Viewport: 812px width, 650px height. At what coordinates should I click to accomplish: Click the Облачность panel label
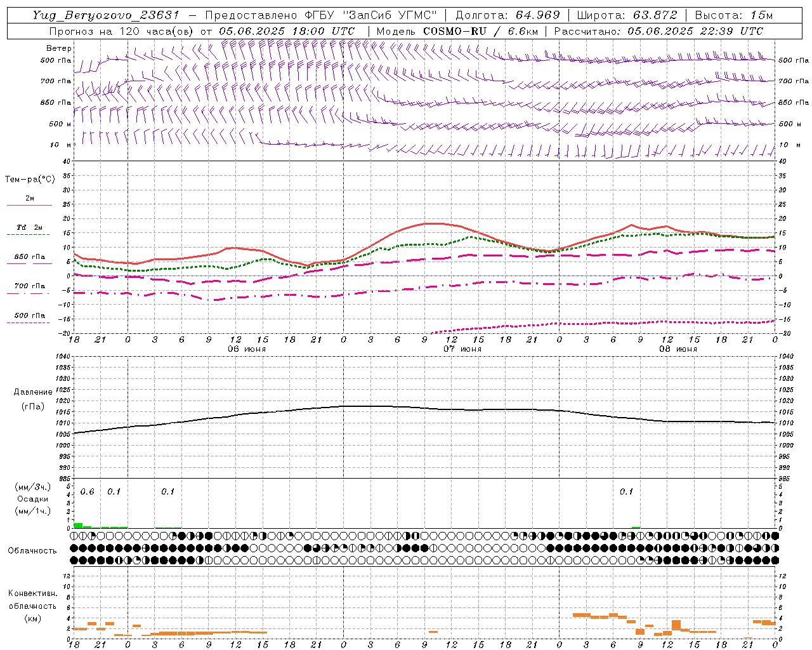coord(32,551)
